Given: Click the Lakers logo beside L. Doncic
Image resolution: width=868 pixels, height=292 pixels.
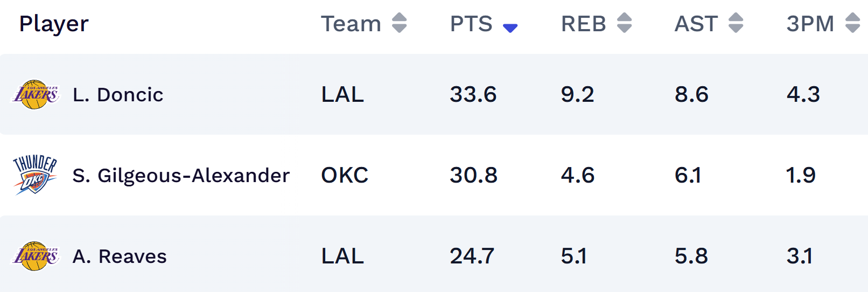Looking at the screenshot, I should click(x=36, y=95).
